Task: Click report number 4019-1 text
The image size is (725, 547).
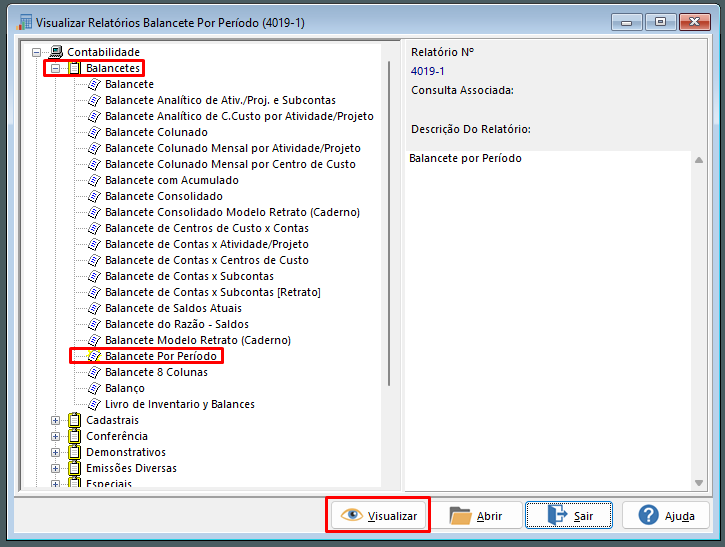Action: pos(428,71)
